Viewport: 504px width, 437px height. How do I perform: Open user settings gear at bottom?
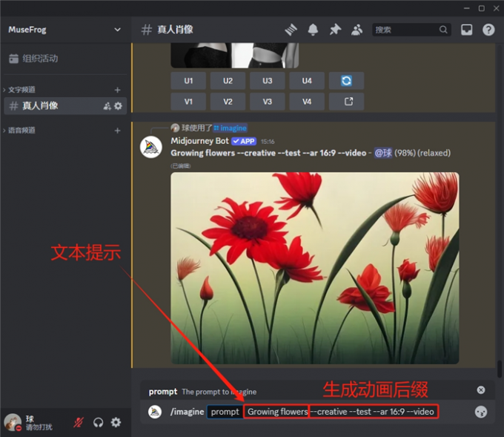[x=116, y=422]
